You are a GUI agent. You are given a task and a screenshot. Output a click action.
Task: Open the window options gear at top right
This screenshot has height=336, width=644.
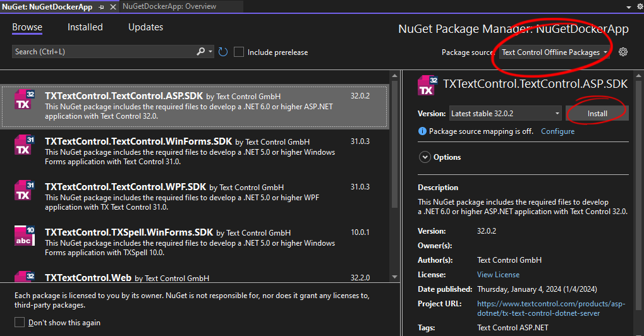point(640,6)
